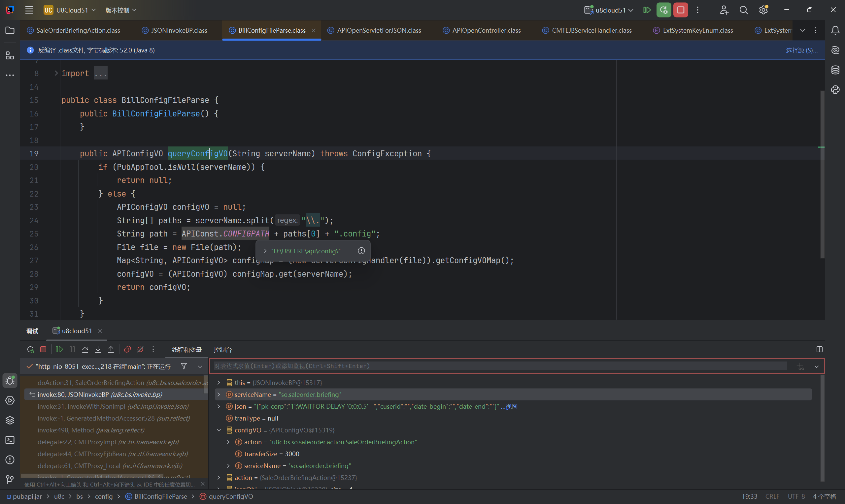
Task: Expand the evaluated CONFIGPATH value popup
Action: coord(265,251)
